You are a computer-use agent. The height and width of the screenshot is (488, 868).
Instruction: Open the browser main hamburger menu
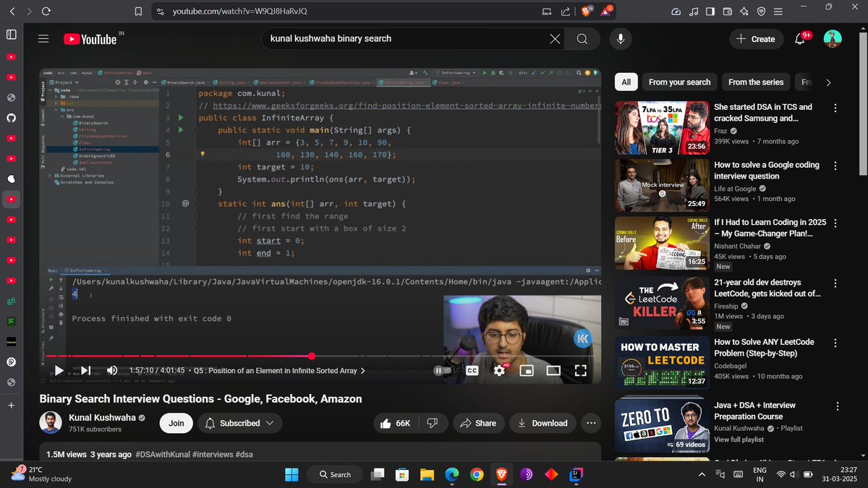coord(778,12)
